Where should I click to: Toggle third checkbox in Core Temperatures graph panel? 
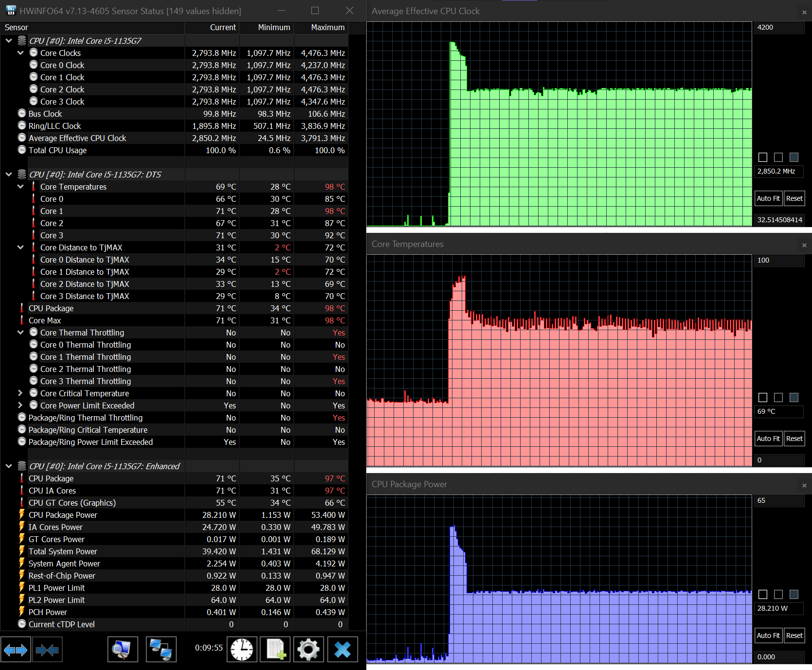(x=794, y=397)
